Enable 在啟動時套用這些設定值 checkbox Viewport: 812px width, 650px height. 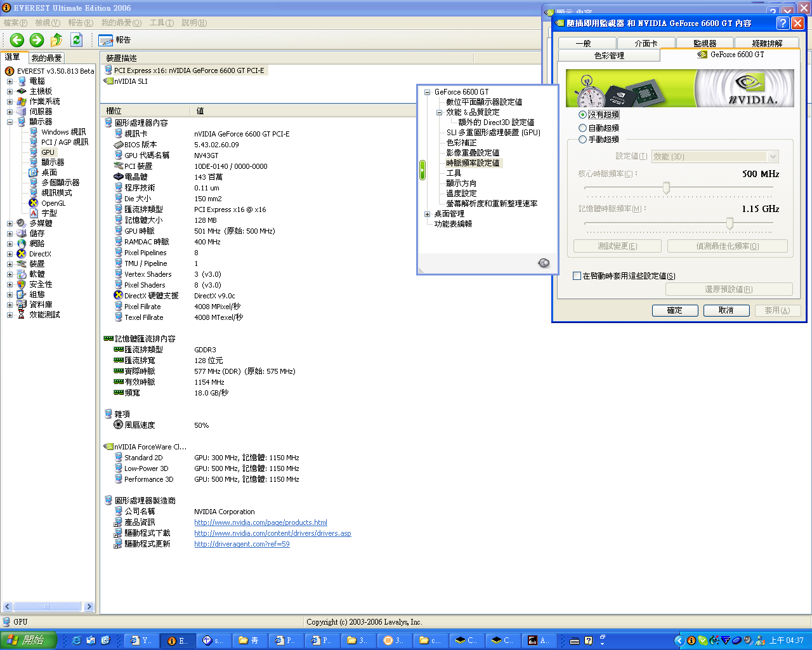pos(577,276)
